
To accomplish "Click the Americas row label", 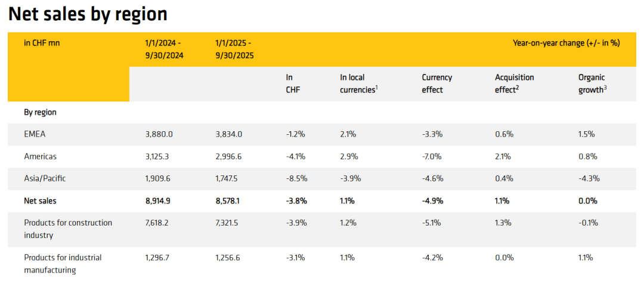I will pyautogui.click(x=40, y=156).
